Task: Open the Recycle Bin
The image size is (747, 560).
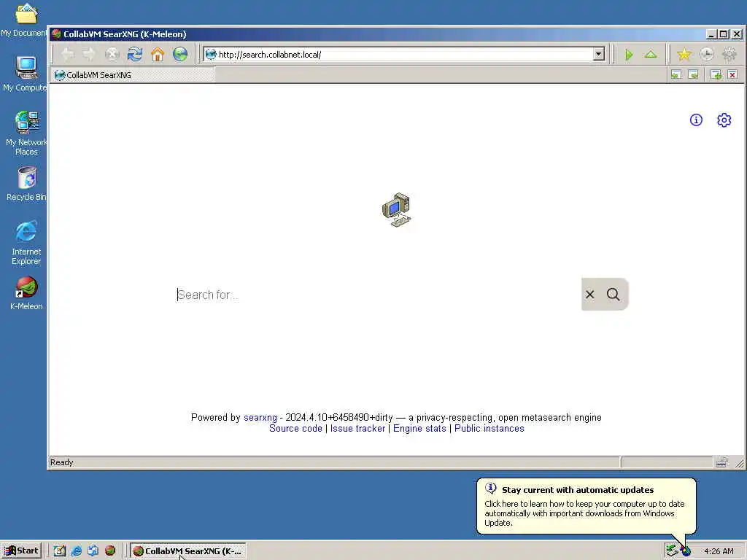Action: pyautogui.click(x=26, y=184)
